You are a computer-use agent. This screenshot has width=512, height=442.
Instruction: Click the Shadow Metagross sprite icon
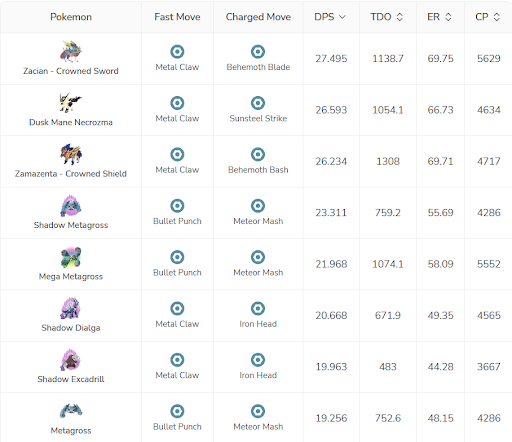coord(71,205)
